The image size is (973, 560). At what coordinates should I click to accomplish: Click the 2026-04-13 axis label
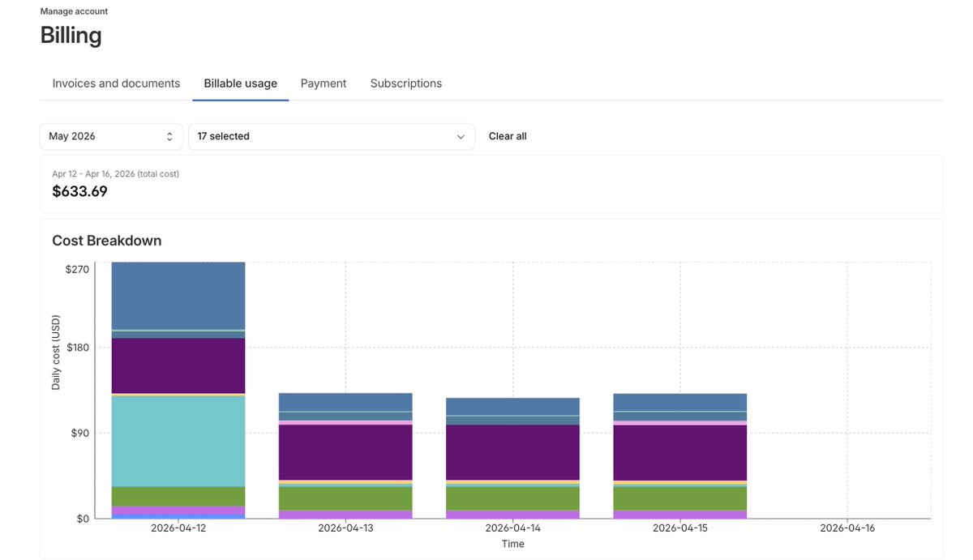click(345, 528)
